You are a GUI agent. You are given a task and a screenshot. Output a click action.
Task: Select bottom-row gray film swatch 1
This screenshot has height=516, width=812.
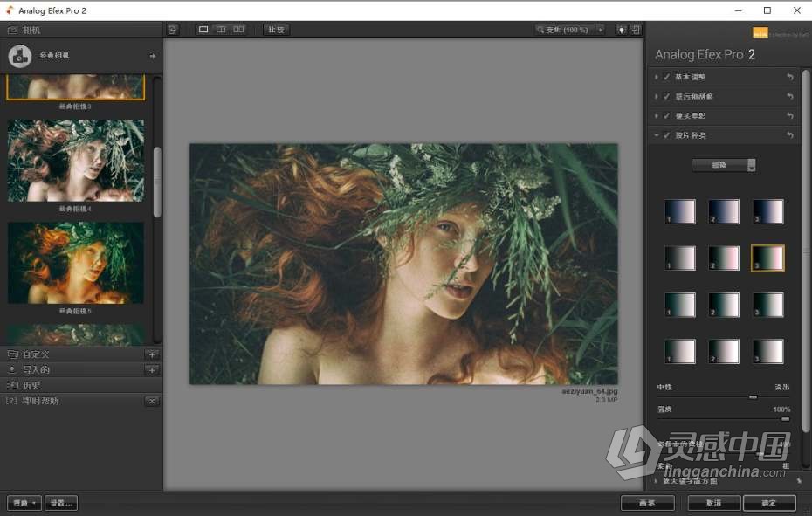pos(680,351)
